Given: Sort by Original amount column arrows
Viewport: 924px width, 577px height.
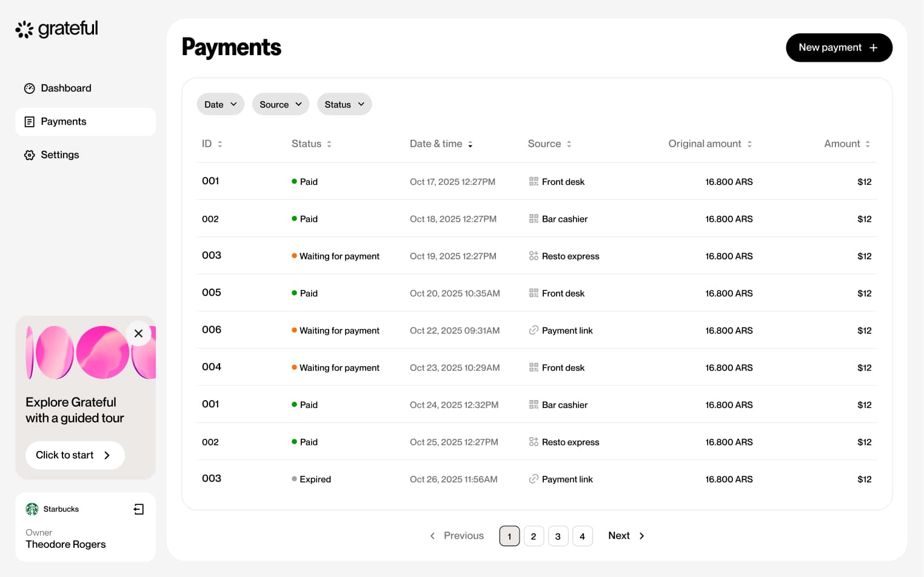Looking at the screenshot, I should (749, 144).
